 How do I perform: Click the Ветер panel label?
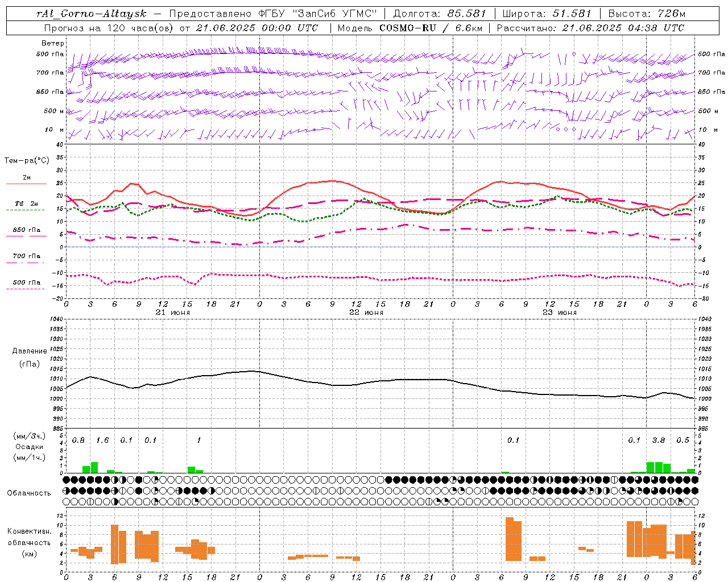53,43
